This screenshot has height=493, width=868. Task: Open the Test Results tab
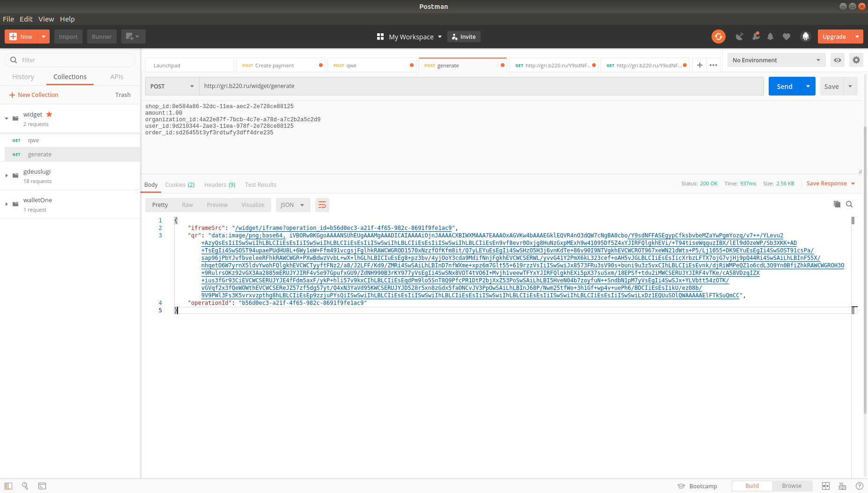[260, 185]
